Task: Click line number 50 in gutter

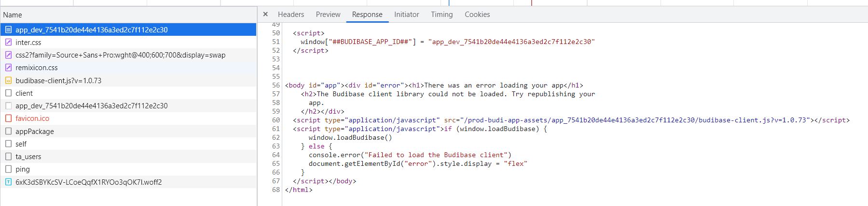Action: [276, 33]
